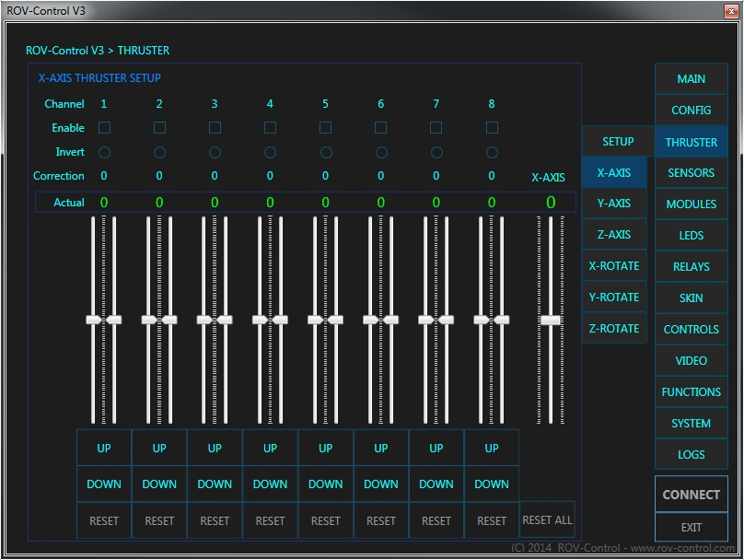Screen dimensions: 744x560
Task: Open the SENSORS page
Action: 692,173
